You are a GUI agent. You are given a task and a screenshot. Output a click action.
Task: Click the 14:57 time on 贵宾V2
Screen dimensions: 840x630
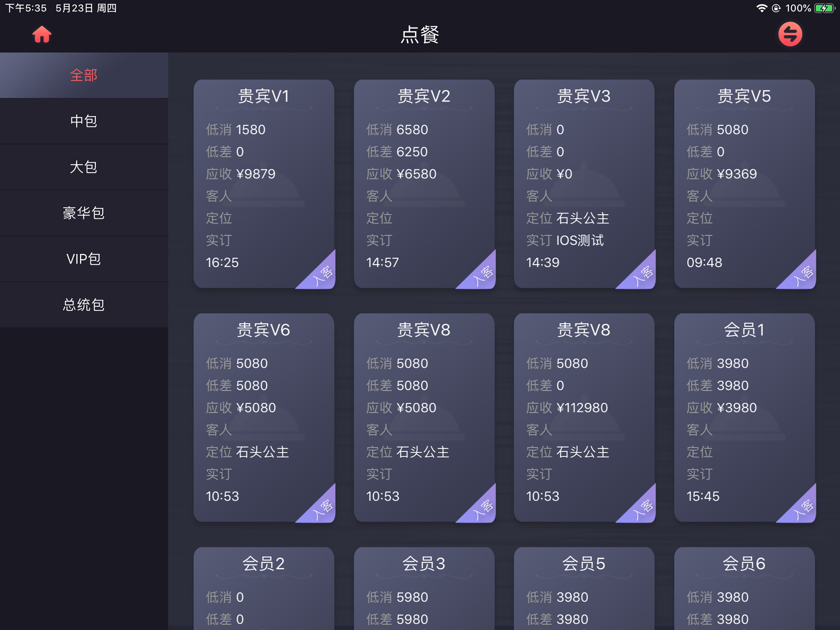point(382,263)
